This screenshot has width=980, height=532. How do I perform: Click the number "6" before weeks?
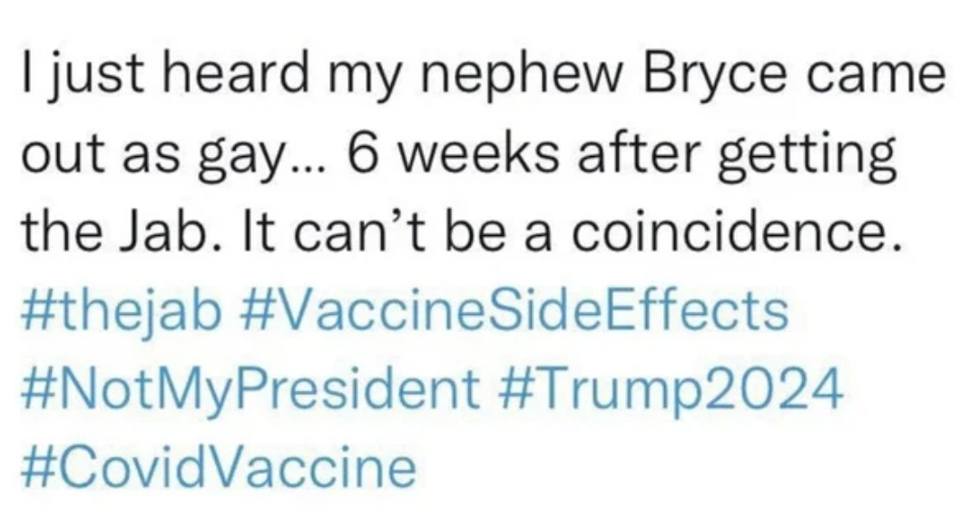click(x=363, y=155)
